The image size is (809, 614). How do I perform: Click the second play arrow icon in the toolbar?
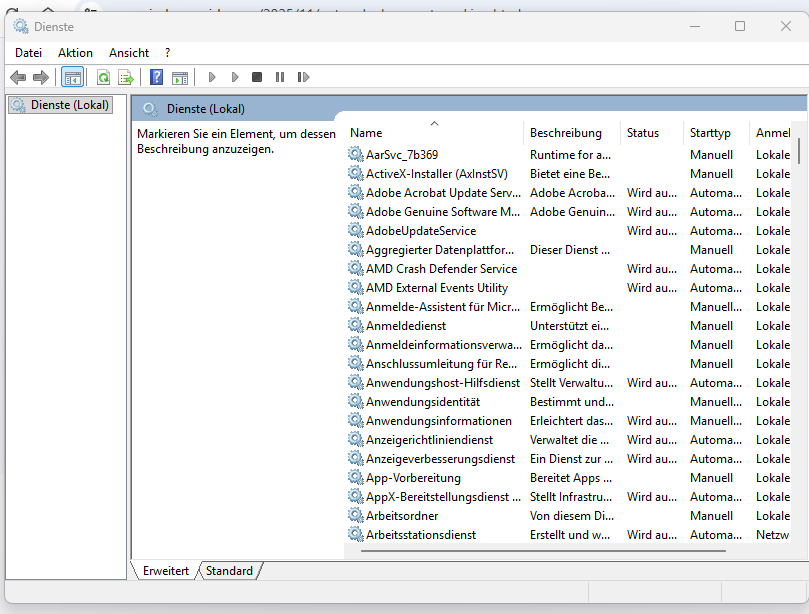[x=235, y=77]
